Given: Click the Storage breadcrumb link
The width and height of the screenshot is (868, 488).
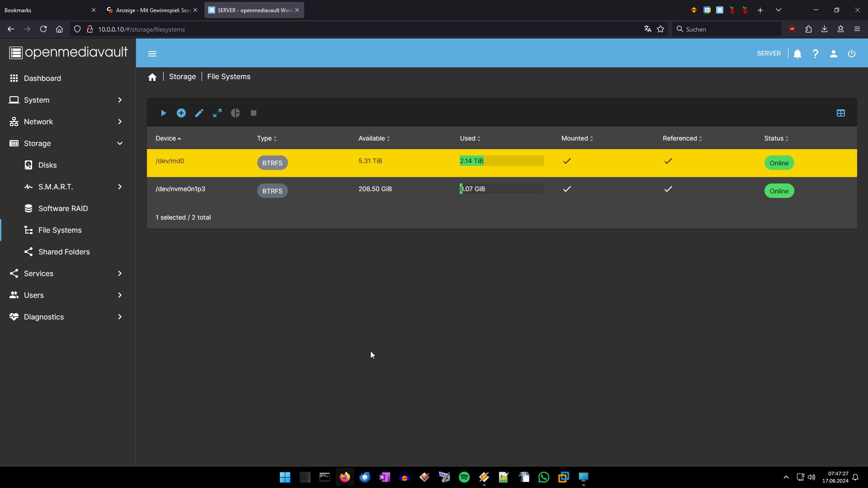Looking at the screenshot, I should click(x=182, y=77).
